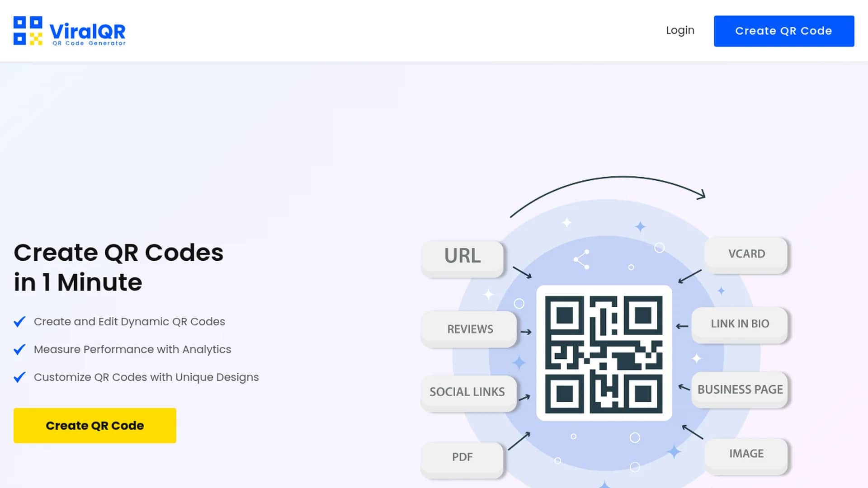Click the share icon above the QR code
Viewport: 868px width, 488px height.
coord(582,259)
